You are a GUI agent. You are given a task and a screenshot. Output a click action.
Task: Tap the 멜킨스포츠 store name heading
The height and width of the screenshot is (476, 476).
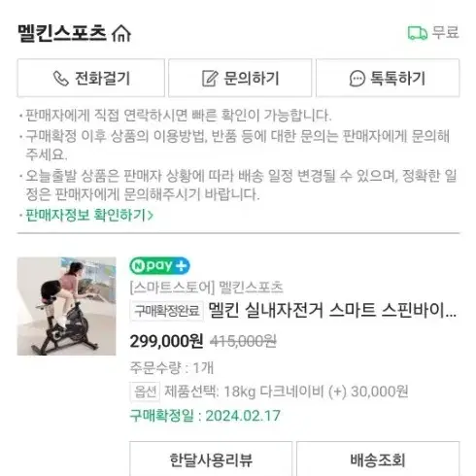(x=62, y=33)
